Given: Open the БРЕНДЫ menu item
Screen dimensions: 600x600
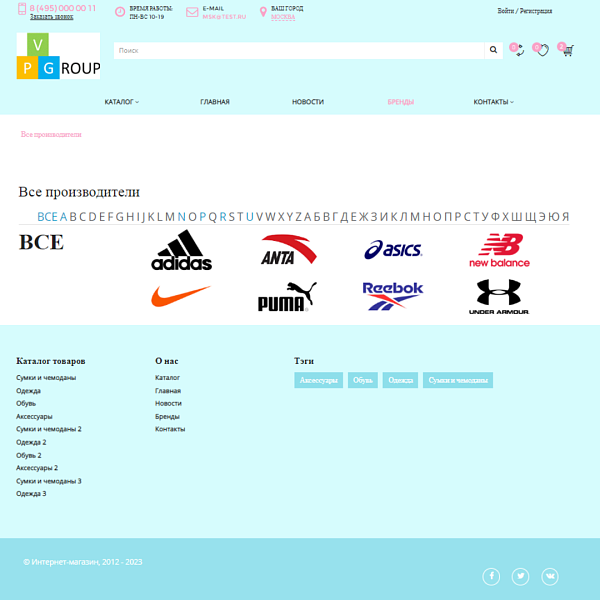Looking at the screenshot, I should click(401, 102).
